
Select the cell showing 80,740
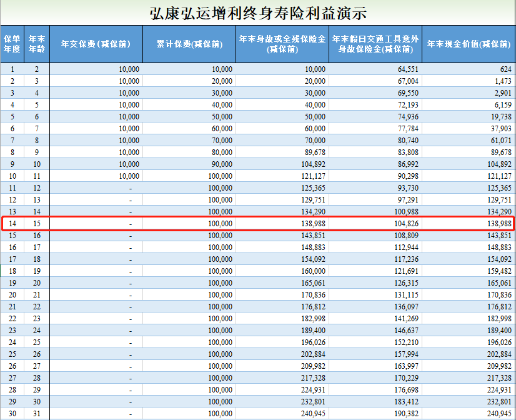tap(375, 140)
